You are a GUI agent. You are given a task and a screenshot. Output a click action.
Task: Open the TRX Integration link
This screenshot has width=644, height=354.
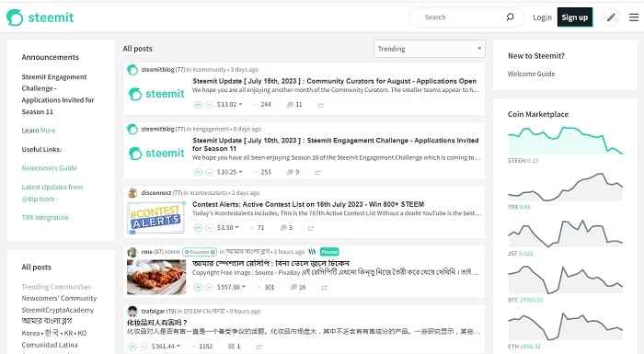45,217
